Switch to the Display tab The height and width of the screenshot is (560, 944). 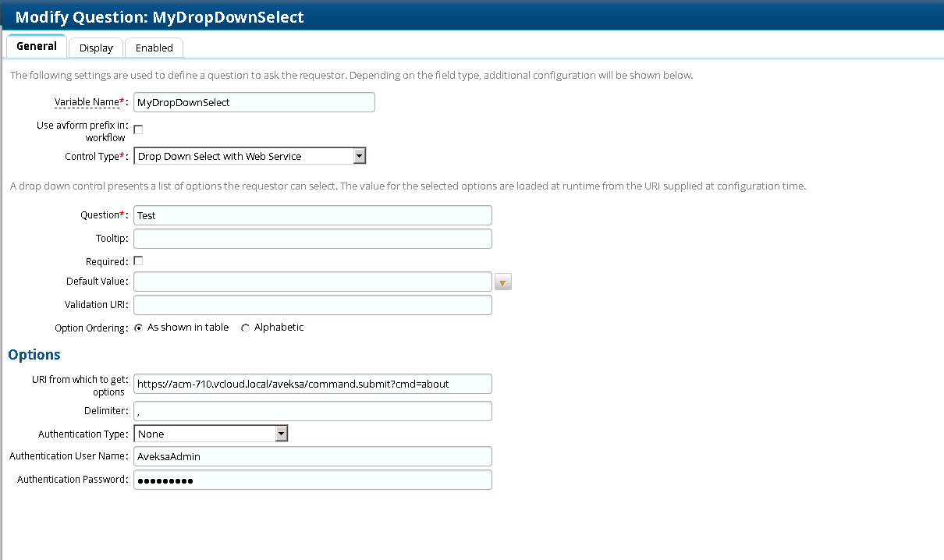(96, 48)
